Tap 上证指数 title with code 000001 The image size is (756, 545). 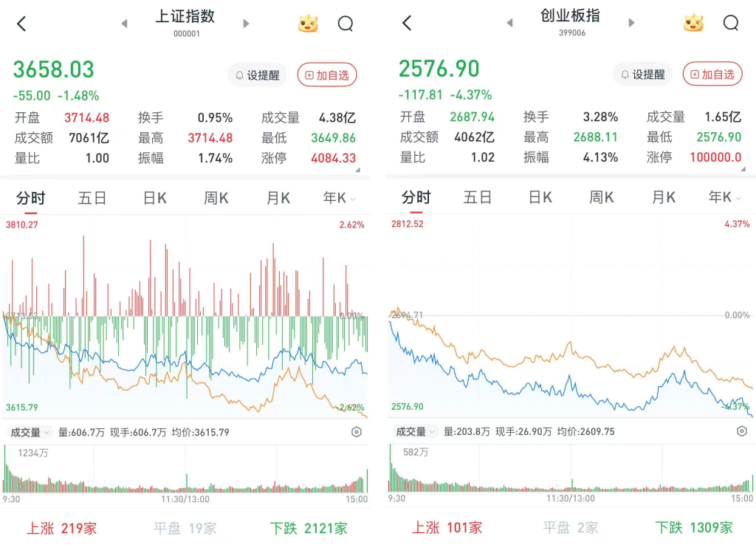point(185,23)
